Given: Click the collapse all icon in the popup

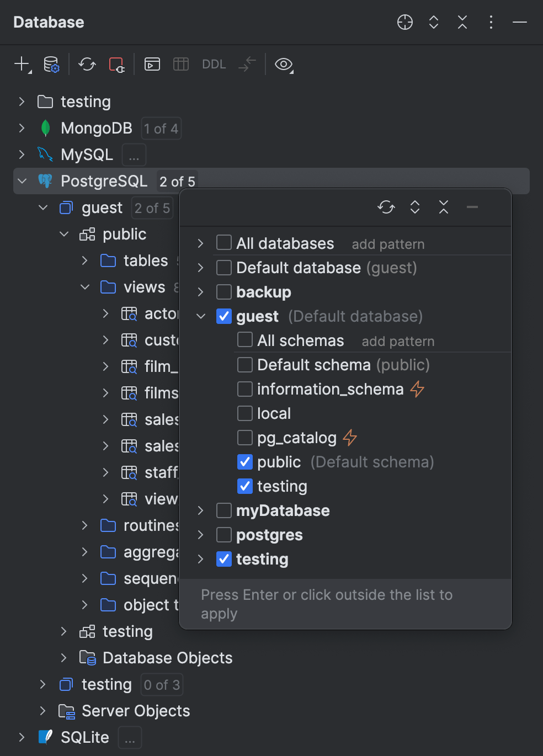Looking at the screenshot, I should pos(443,207).
